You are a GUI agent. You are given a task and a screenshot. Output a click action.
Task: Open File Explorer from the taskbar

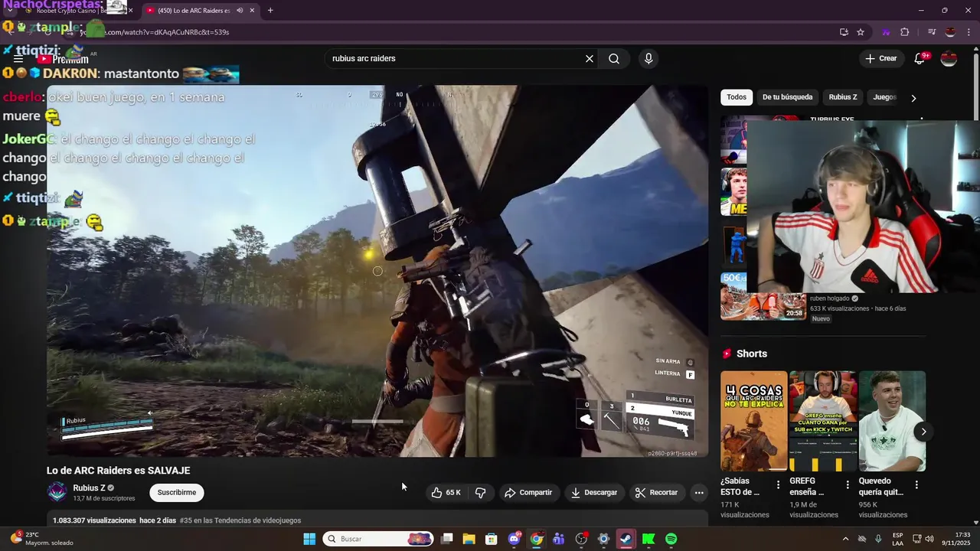(x=469, y=539)
